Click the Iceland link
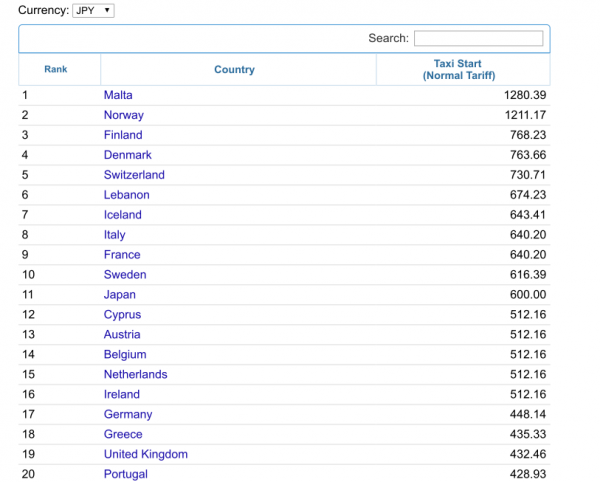 click(x=123, y=215)
